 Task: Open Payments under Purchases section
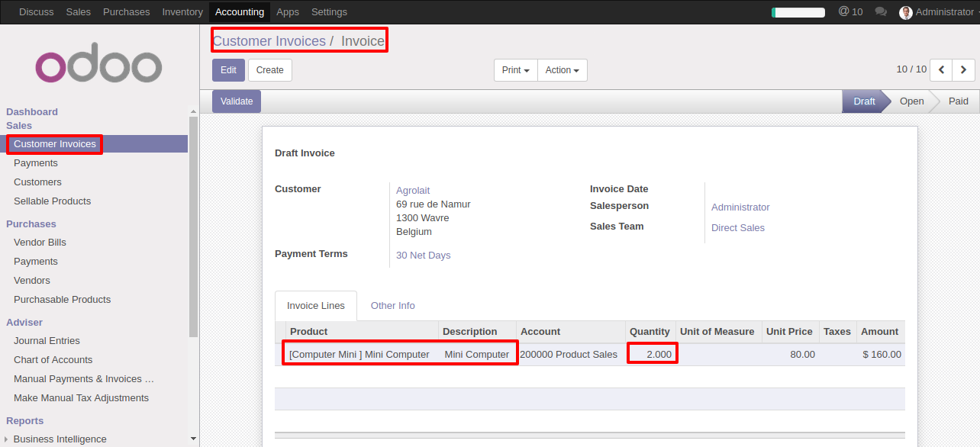(36, 262)
